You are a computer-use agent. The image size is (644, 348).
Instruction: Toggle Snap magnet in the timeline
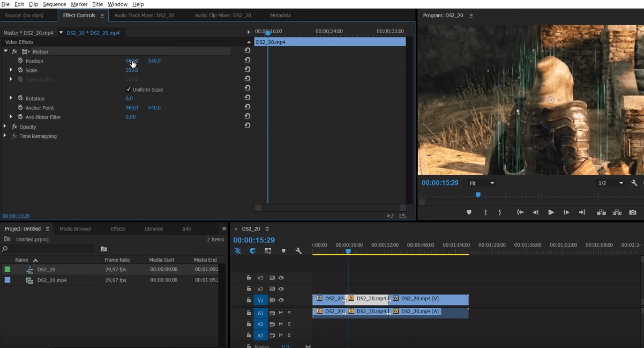click(252, 250)
